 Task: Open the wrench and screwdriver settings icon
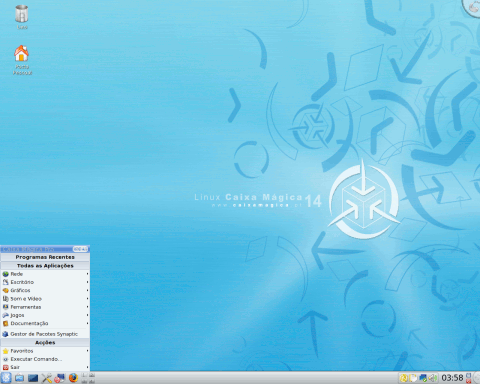pos(47,378)
